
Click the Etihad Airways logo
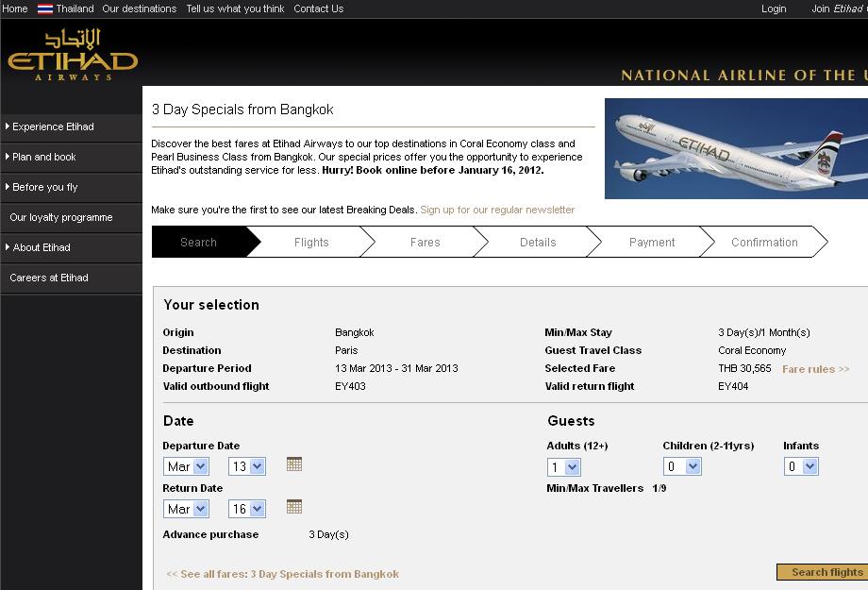72,55
